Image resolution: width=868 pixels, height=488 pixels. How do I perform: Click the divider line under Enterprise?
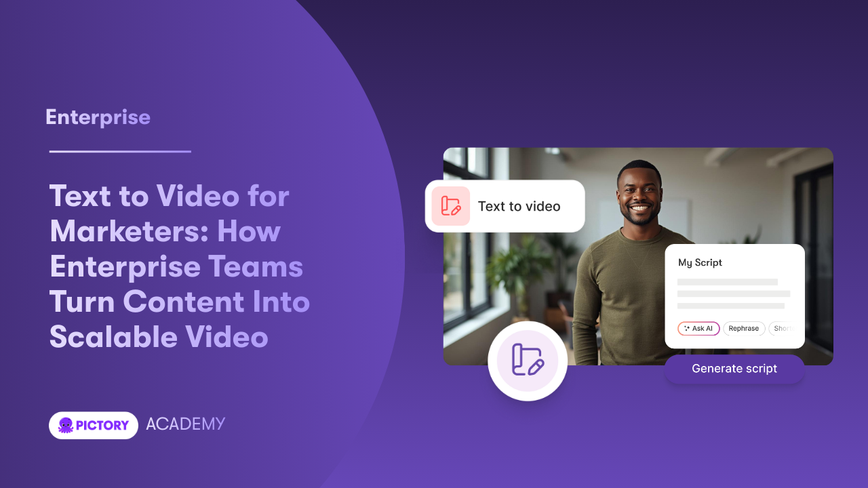[120, 152]
